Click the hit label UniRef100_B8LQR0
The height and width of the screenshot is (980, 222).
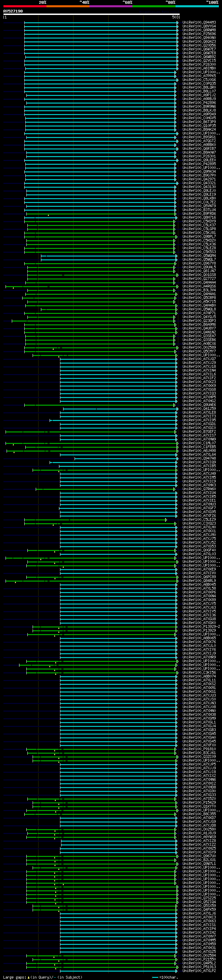[x=199, y=87]
